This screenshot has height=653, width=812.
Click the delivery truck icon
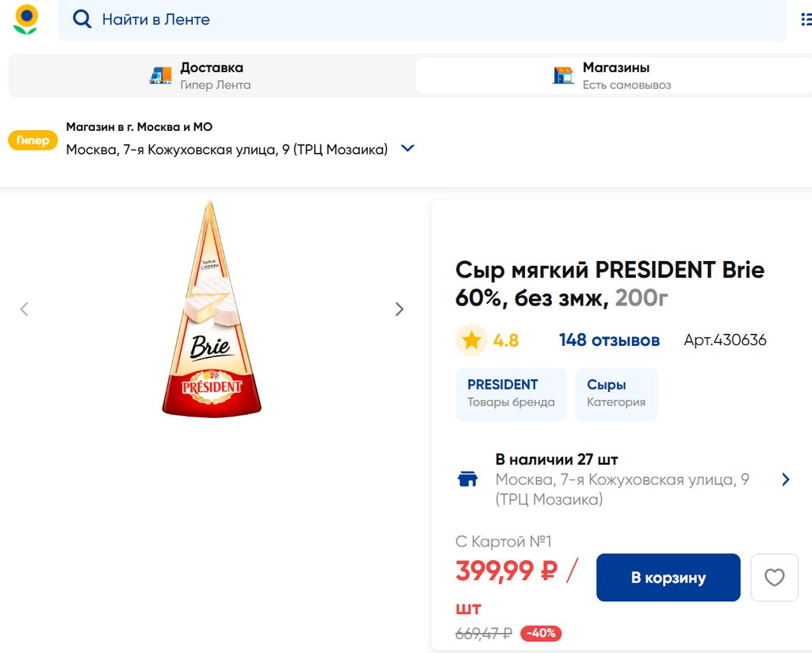pyautogui.click(x=160, y=75)
